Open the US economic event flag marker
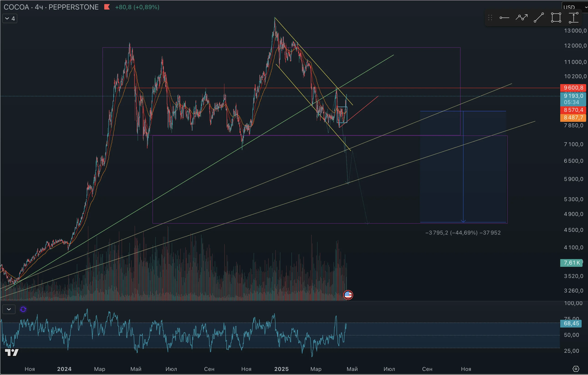 click(348, 295)
